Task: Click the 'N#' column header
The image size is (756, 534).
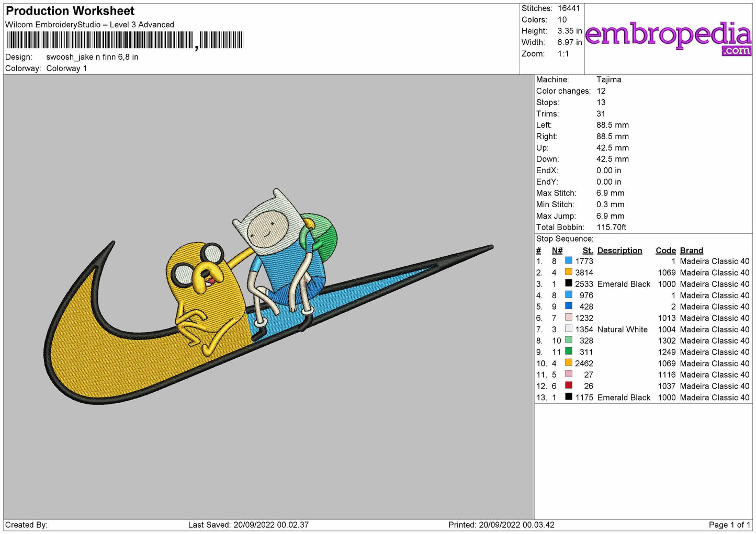Action: [557, 251]
